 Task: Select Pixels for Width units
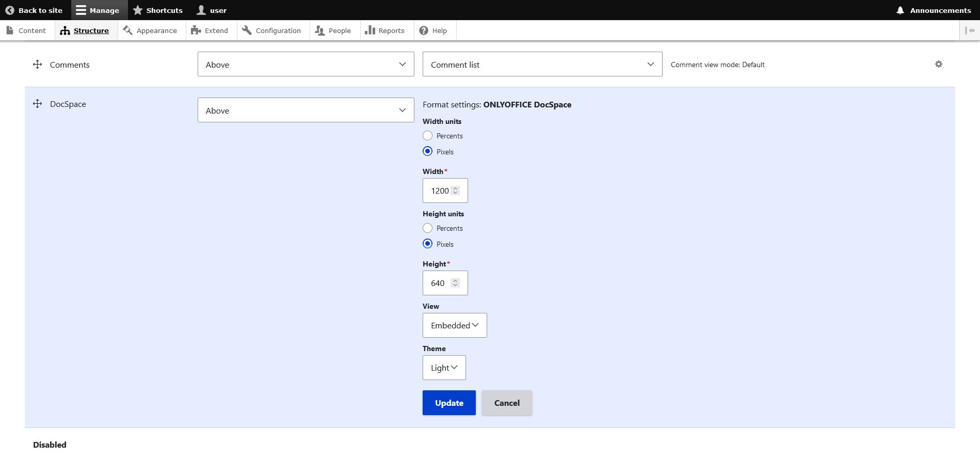(x=427, y=151)
